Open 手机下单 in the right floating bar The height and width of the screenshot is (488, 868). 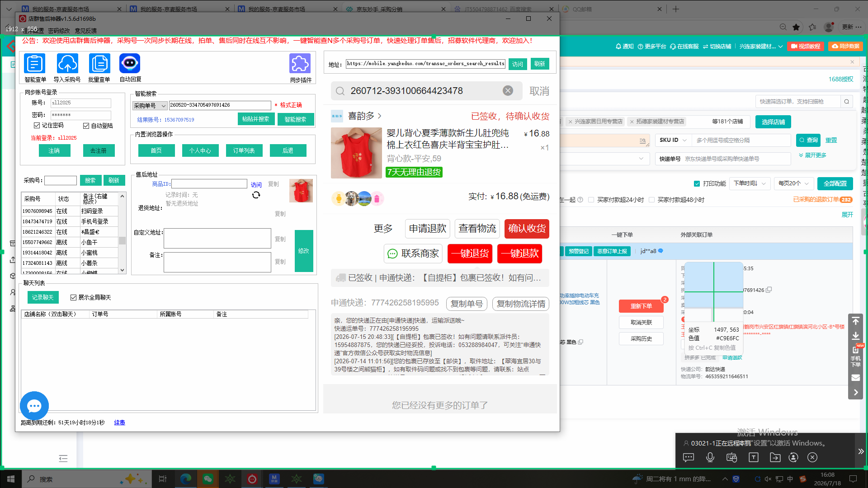coord(856,357)
